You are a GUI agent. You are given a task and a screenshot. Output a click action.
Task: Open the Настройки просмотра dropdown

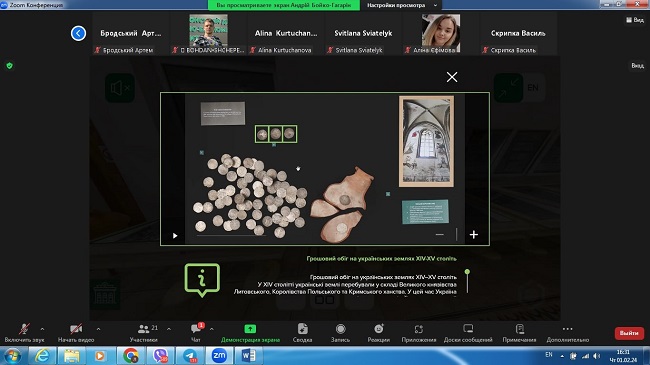(401, 5)
